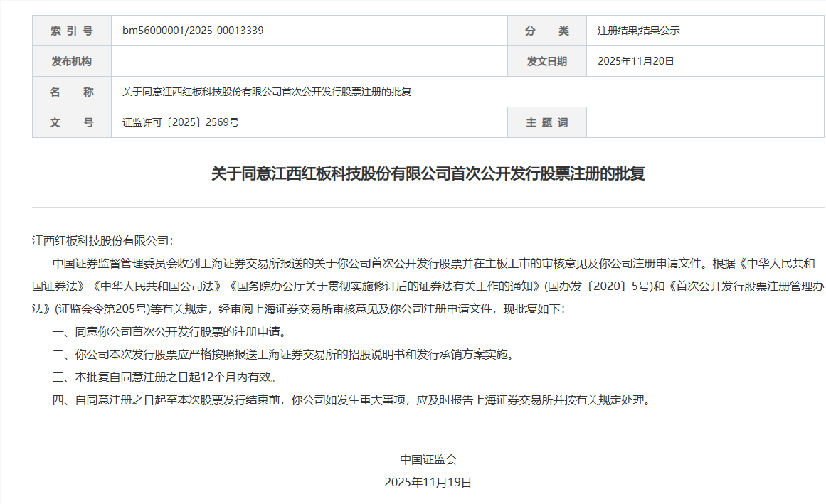
Task: Click the 主题词 label cell
Action: coord(546,122)
